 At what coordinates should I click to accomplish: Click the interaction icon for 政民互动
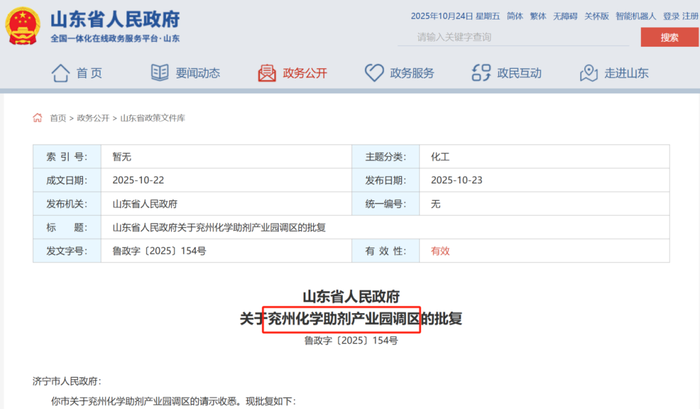click(x=480, y=73)
